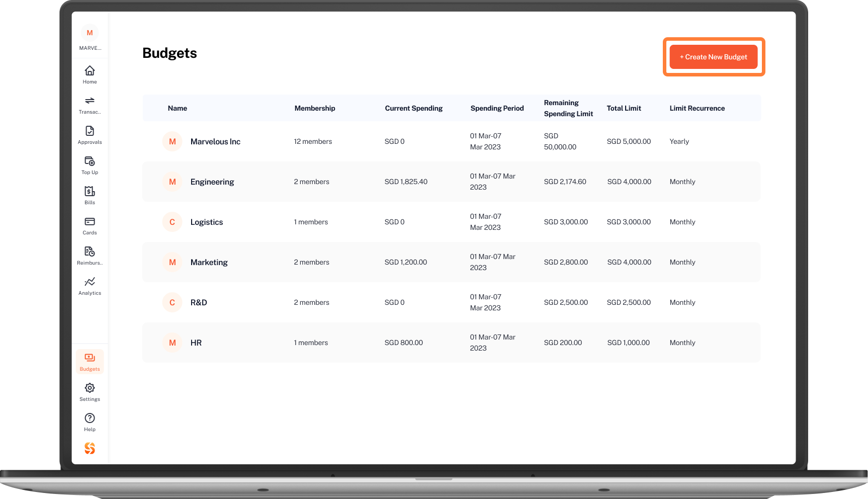868x499 pixels.
Task: Click 'SGD 1,200.00' Marketing spending
Action: [405, 262]
